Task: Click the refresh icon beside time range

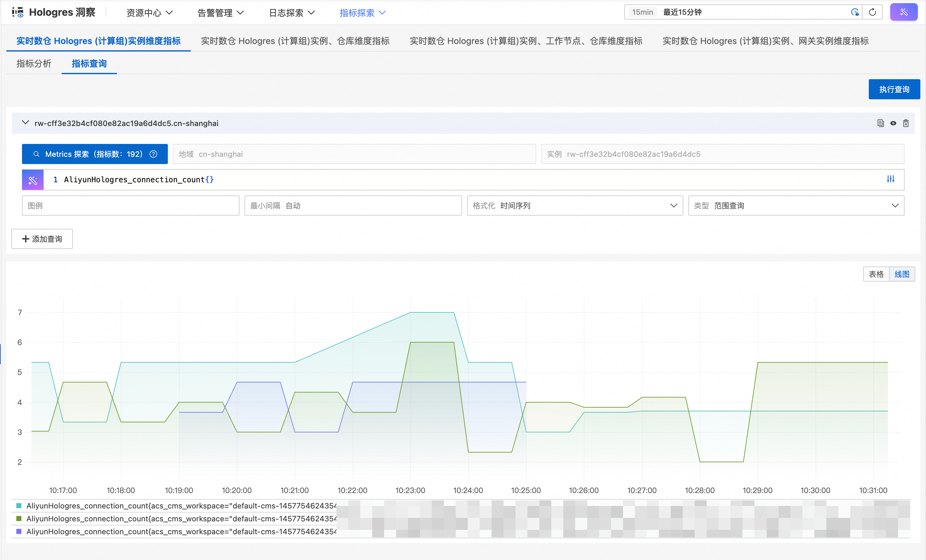Action: click(872, 12)
